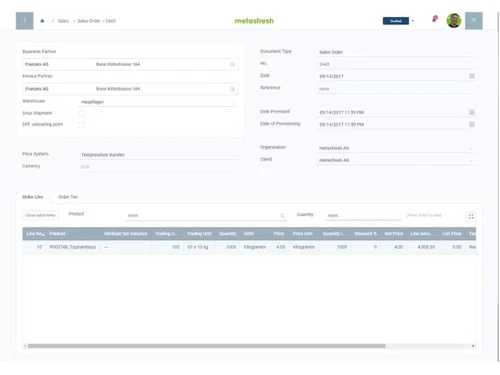Image resolution: width=500 pixels, height=375 pixels.
Task: Click the Close batch entry button
Action: [x=40, y=215]
